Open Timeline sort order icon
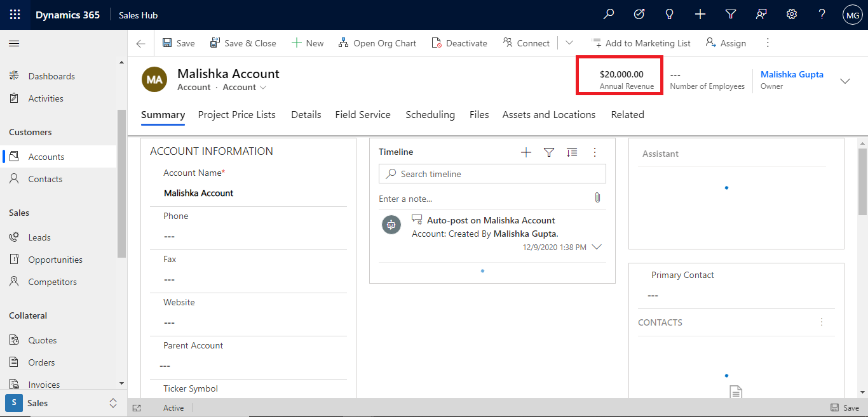Image resolution: width=868 pixels, height=417 pixels. pyautogui.click(x=571, y=152)
